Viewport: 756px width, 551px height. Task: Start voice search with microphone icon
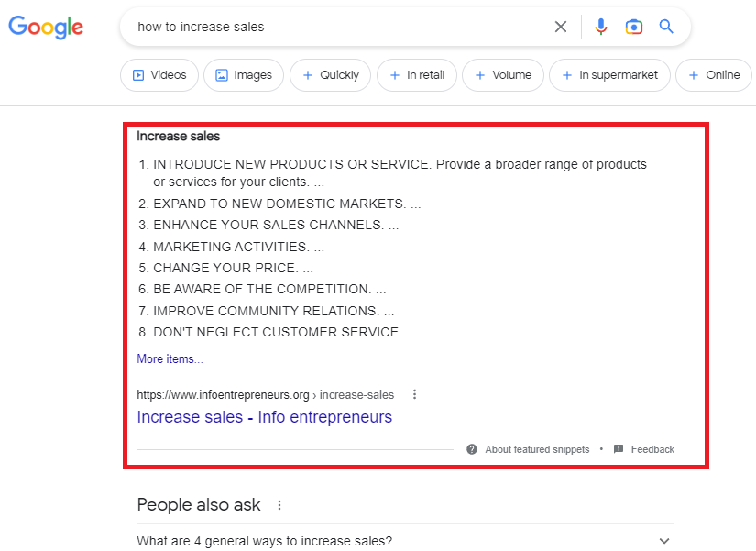point(601,27)
